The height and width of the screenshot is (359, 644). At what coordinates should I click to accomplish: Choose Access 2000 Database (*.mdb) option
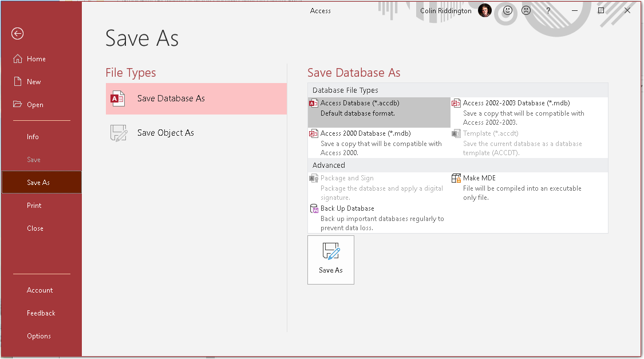point(365,133)
